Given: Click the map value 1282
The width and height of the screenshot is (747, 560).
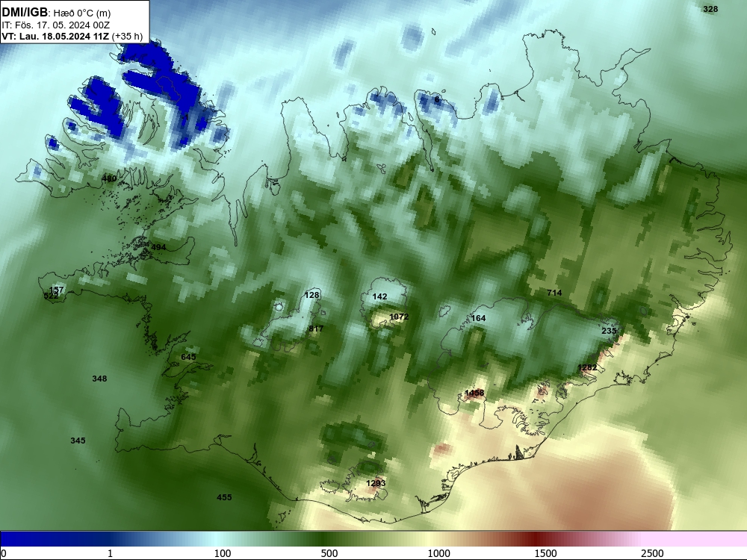Looking at the screenshot, I should 587,367.
